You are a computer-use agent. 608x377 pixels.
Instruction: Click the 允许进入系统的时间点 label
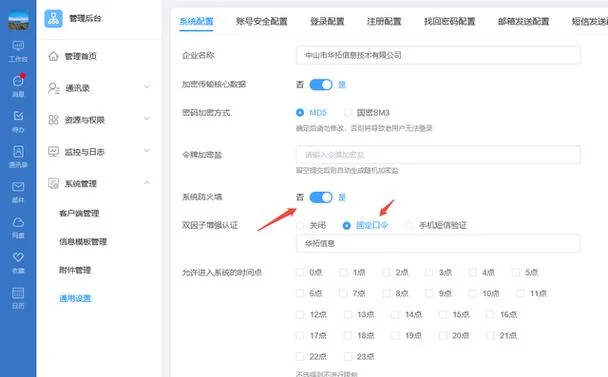(222, 273)
